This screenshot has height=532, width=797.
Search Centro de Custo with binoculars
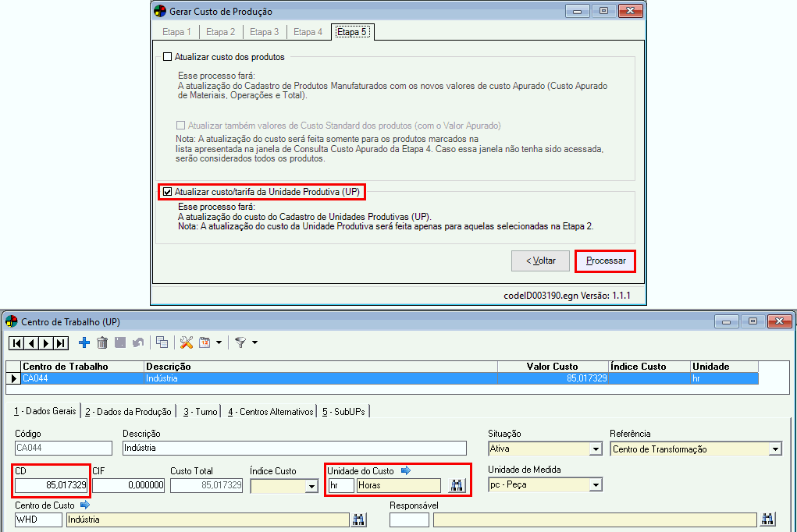[359, 520]
